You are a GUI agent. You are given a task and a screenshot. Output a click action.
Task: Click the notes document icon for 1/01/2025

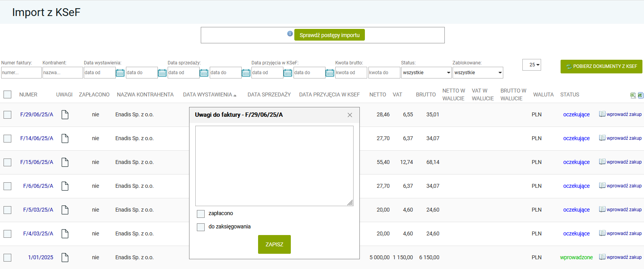tap(65, 257)
